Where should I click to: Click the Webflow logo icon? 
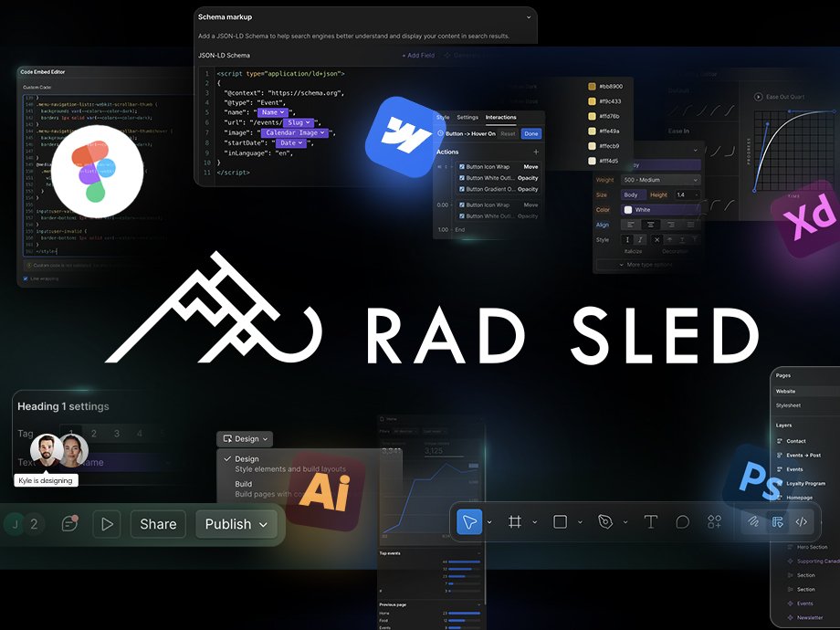coord(405,135)
